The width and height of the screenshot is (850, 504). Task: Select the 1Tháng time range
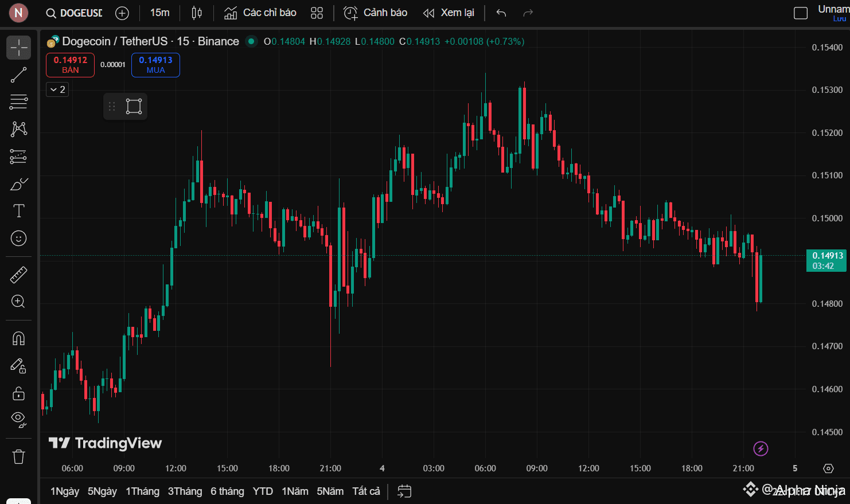tap(142, 491)
